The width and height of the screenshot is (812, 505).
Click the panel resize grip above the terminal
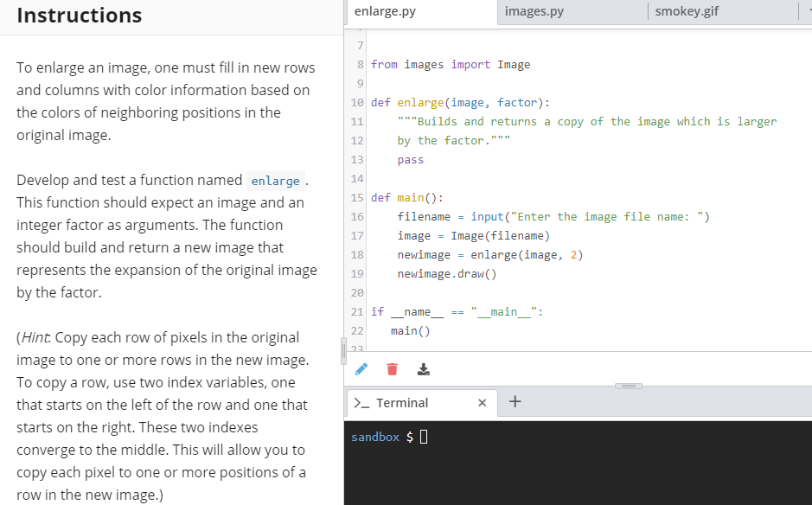point(627,387)
